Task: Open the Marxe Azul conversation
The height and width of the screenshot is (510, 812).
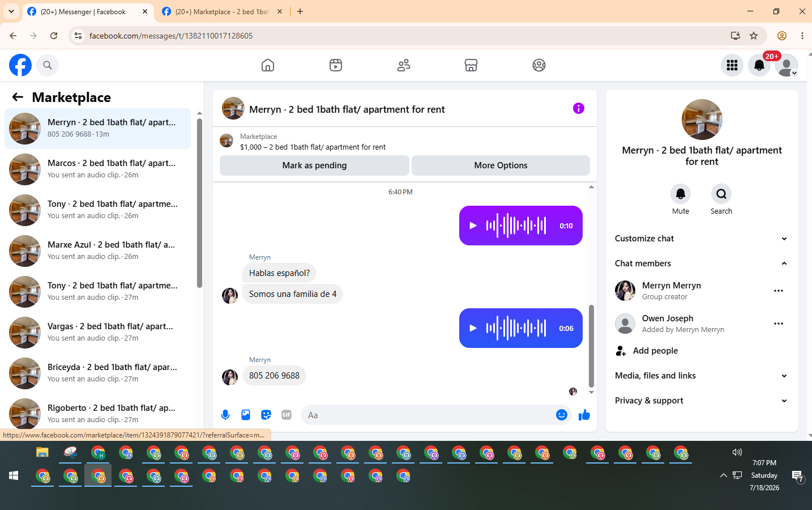Action: pyautogui.click(x=97, y=251)
